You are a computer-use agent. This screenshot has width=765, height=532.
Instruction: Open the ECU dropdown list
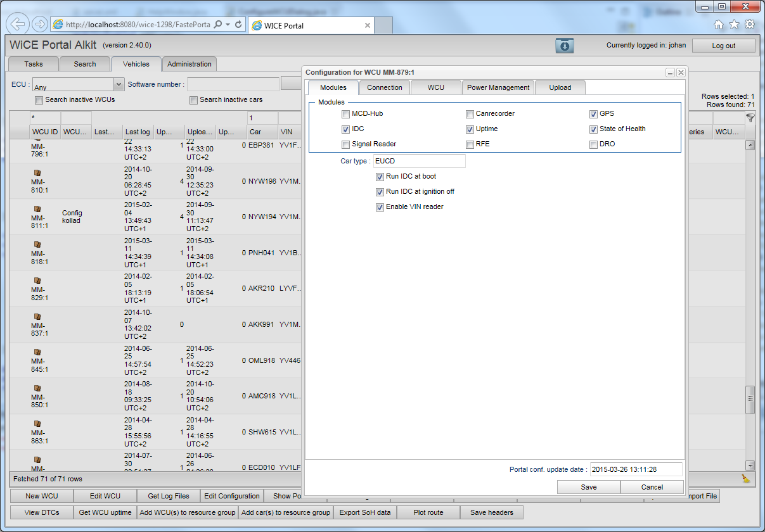119,84
